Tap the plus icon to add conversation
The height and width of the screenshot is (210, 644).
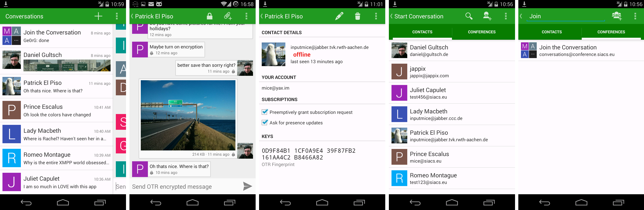click(x=98, y=16)
